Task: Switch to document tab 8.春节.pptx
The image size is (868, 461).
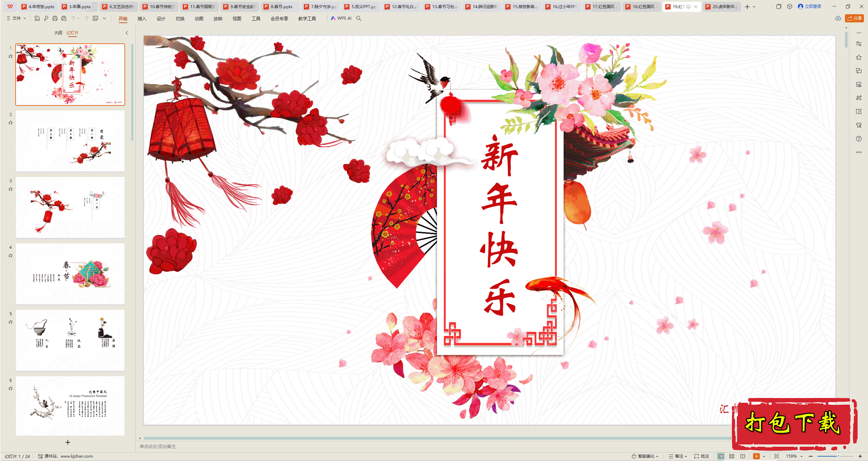Action: [280, 6]
